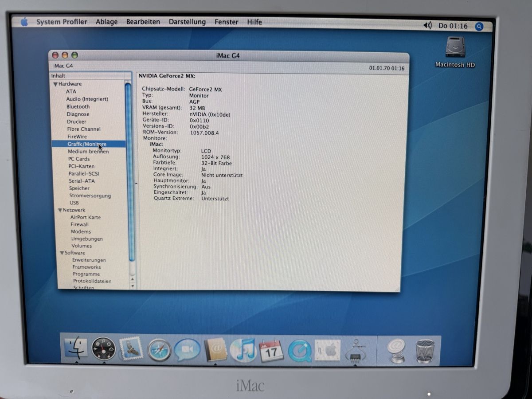532x399 pixels.
Task: Select USB in the sidebar
Action: (x=74, y=203)
